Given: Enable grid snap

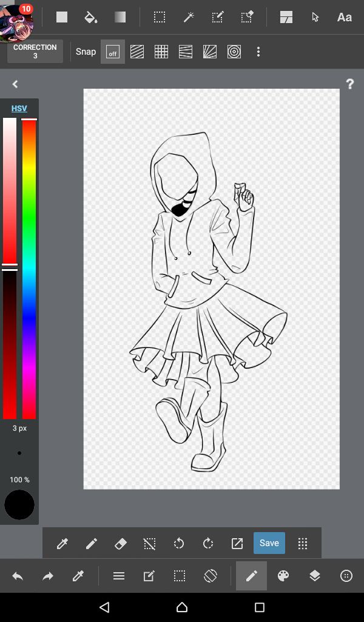Looking at the screenshot, I should point(161,52).
